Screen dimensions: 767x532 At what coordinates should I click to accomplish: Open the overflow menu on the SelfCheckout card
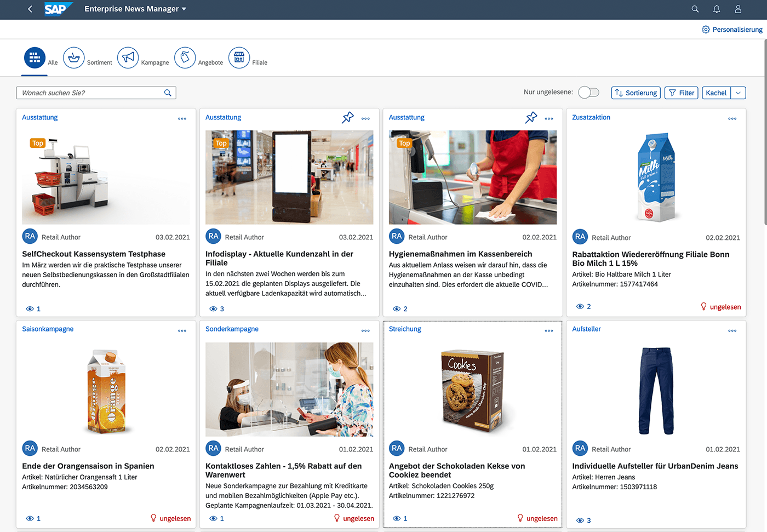pos(182,118)
